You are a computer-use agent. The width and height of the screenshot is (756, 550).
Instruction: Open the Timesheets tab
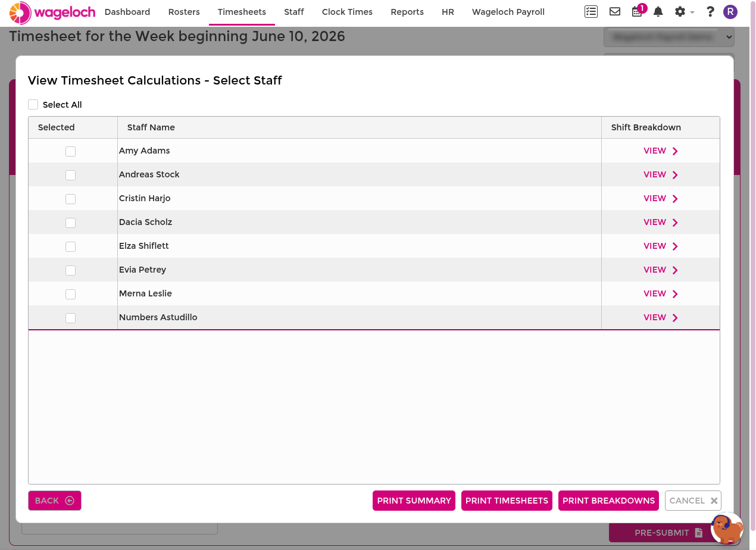pos(242,12)
